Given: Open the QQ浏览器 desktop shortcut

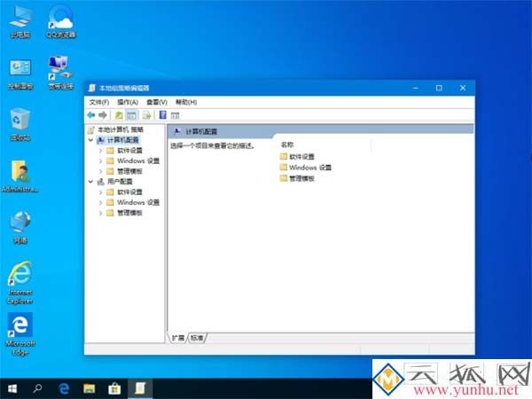Looking at the screenshot, I should (x=61, y=22).
